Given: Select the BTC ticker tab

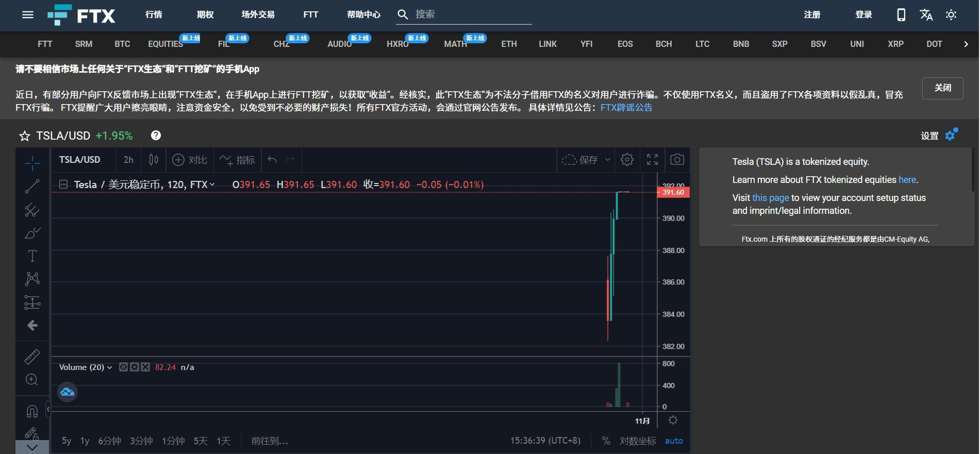Looking at the screenshot, I should tap(122, 44).
